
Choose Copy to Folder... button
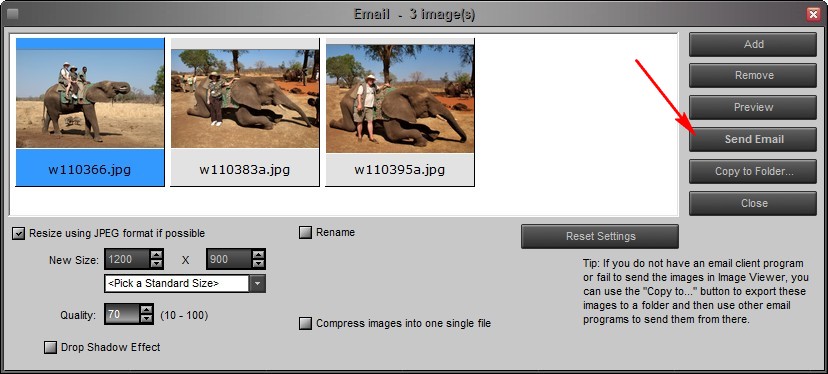(x=753, y=171)
